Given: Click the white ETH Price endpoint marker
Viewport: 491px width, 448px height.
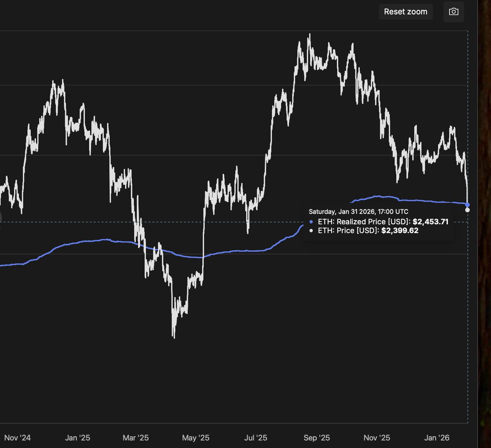Looking at the screenshot, I should pyautogui.click(x=467, y=210).
